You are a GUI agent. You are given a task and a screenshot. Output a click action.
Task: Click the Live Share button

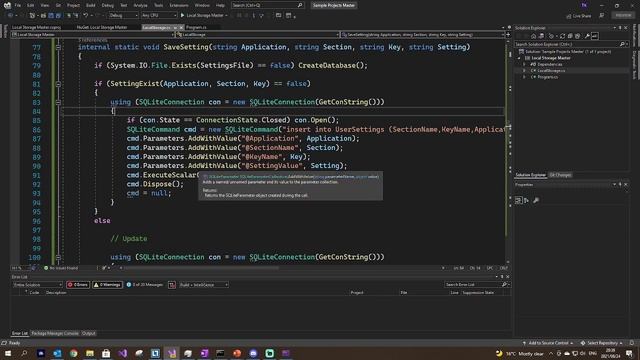point(579,16)
